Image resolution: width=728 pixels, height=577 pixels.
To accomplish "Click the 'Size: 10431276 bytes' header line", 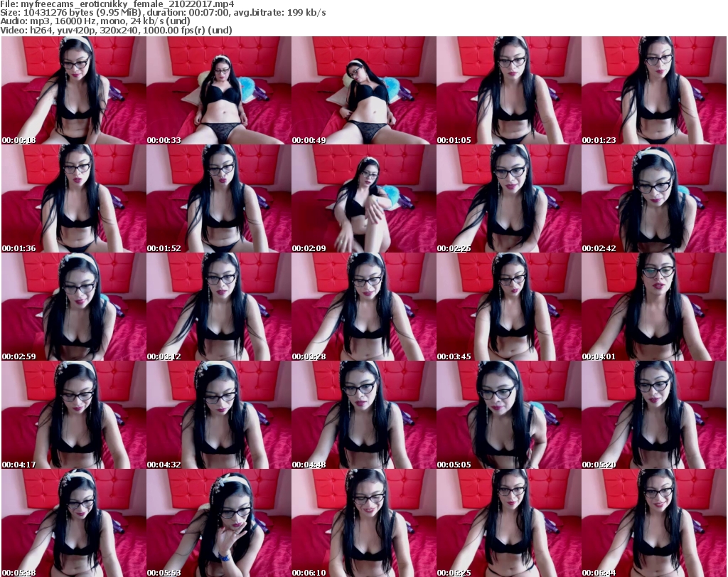I will coord(163,13).
